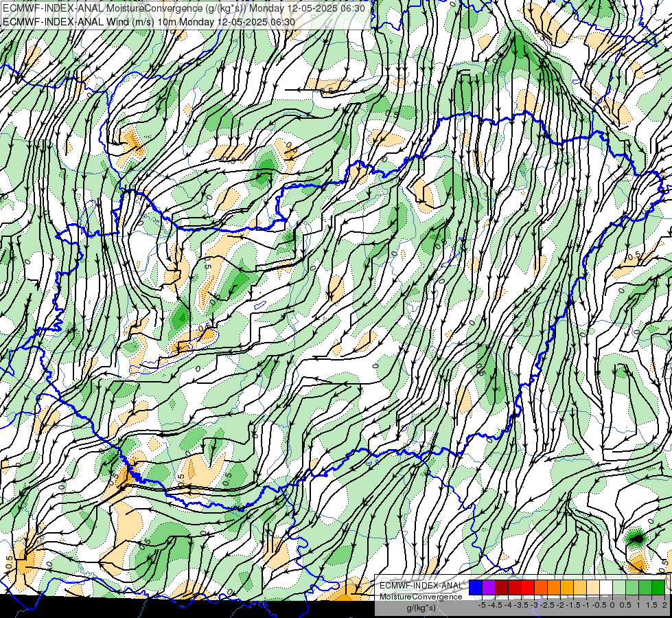
Task: Pick the darkest green swatch at legend end
Action: click(658, 588)
